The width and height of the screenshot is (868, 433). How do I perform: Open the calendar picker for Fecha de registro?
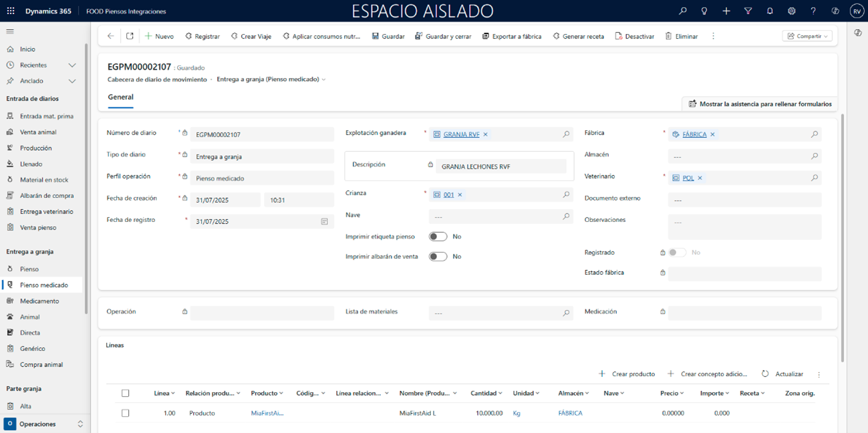point(324,222)
